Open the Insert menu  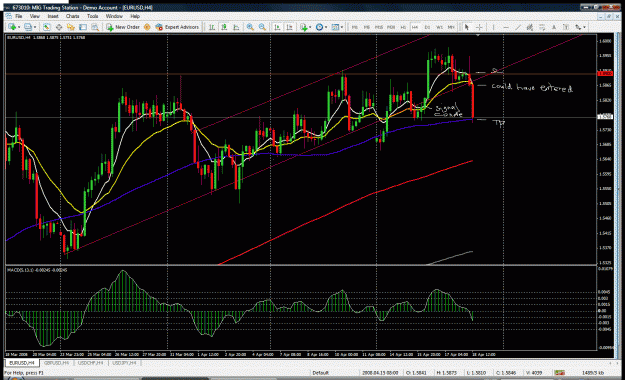coord(53,16)
